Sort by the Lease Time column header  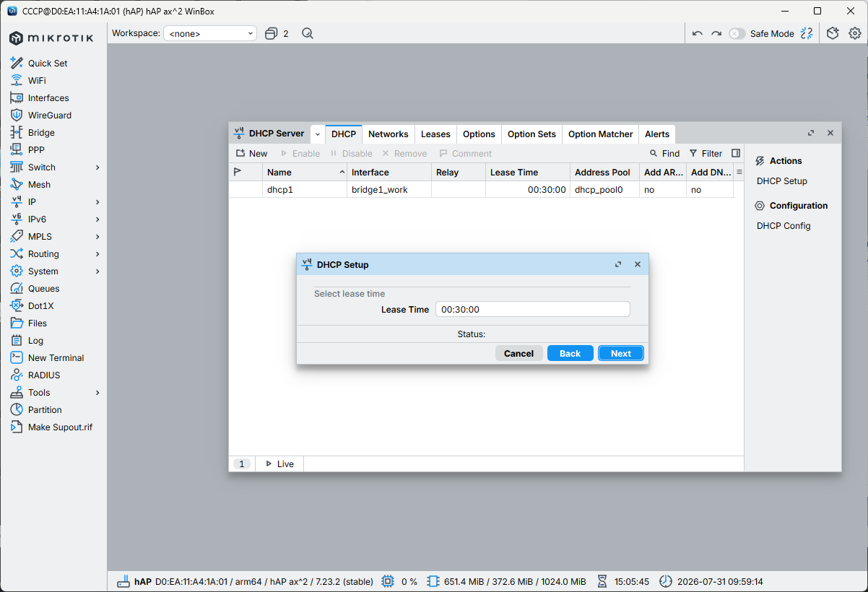tap(527, 172)
